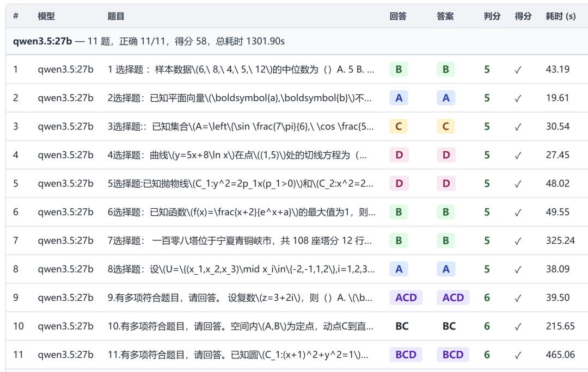This screenshot has width=588, height=372.
Task: Click the 耗时 (s) column header
Action: pos(560,16)
